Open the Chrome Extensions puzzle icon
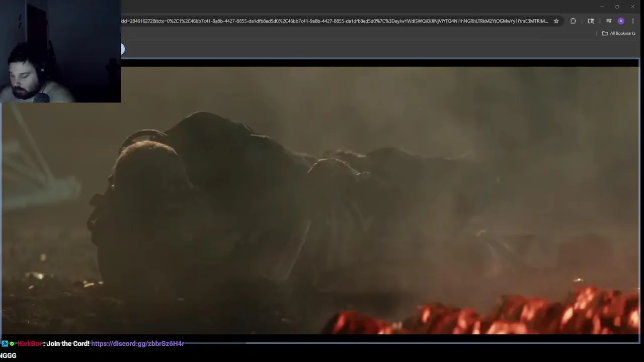Viewport: 644px width, 362px height. click(573, 21)
